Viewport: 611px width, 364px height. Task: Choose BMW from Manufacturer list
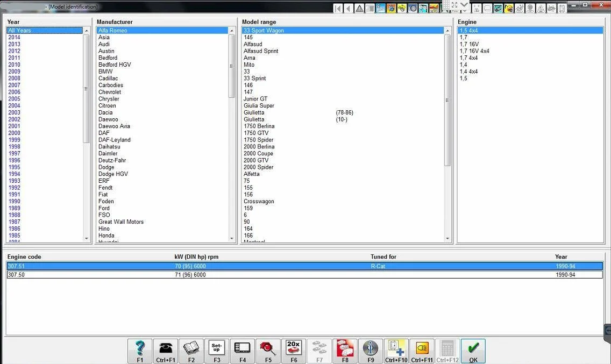tap(105, 72)
